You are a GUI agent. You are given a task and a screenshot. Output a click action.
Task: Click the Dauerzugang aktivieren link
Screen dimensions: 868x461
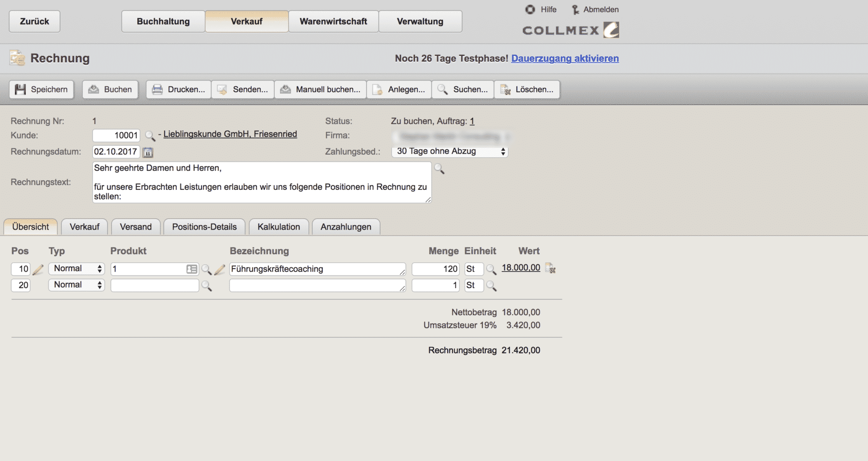pos(565,58)
